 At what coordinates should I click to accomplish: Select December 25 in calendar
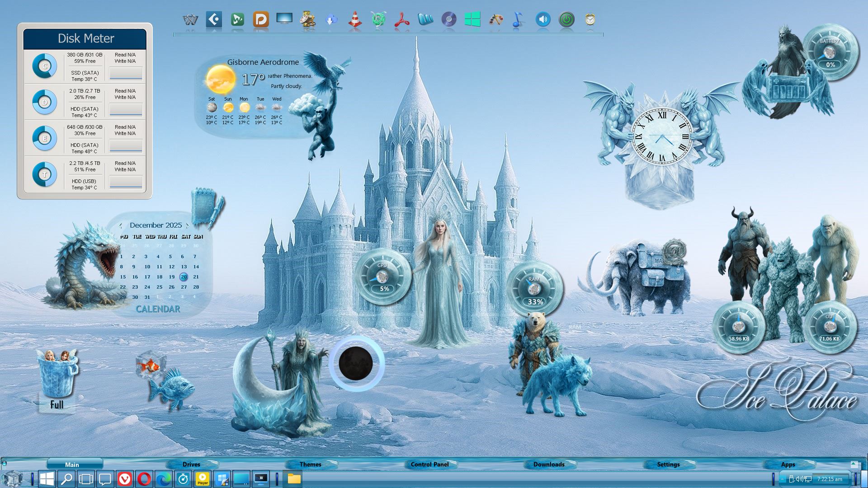click(x=159, y=287)
